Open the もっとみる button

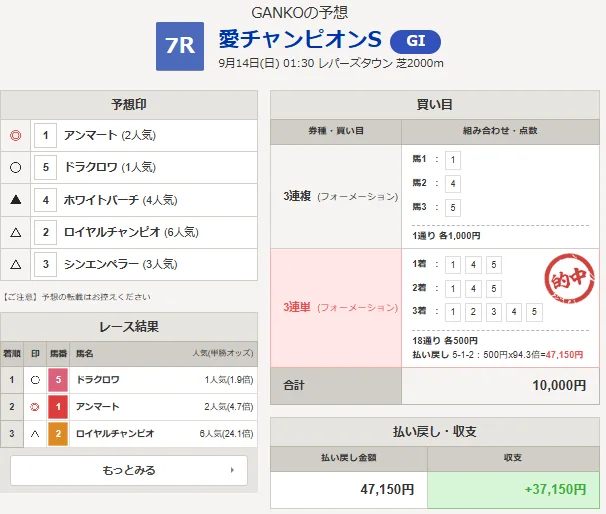129,469
